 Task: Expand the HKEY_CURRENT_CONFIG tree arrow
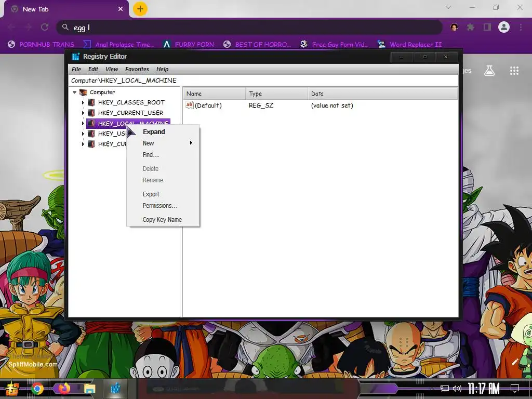click(83, 144)
